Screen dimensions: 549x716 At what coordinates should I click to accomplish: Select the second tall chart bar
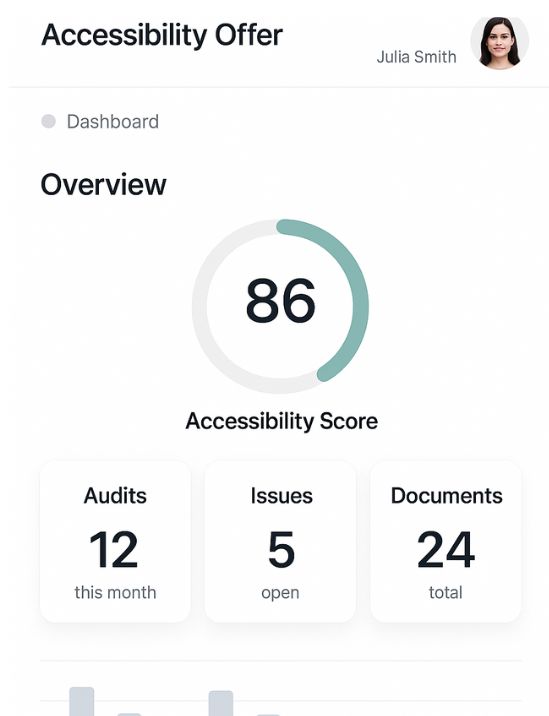221,703
